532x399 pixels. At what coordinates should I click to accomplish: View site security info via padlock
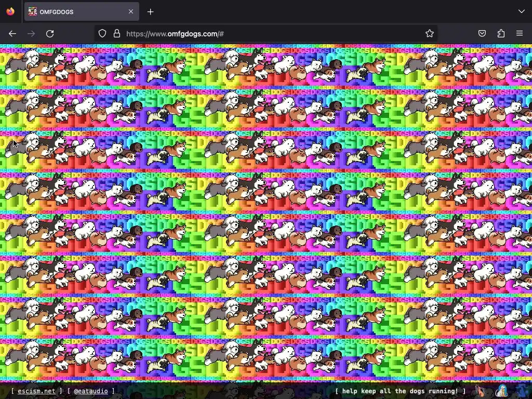tap(117, 34)
